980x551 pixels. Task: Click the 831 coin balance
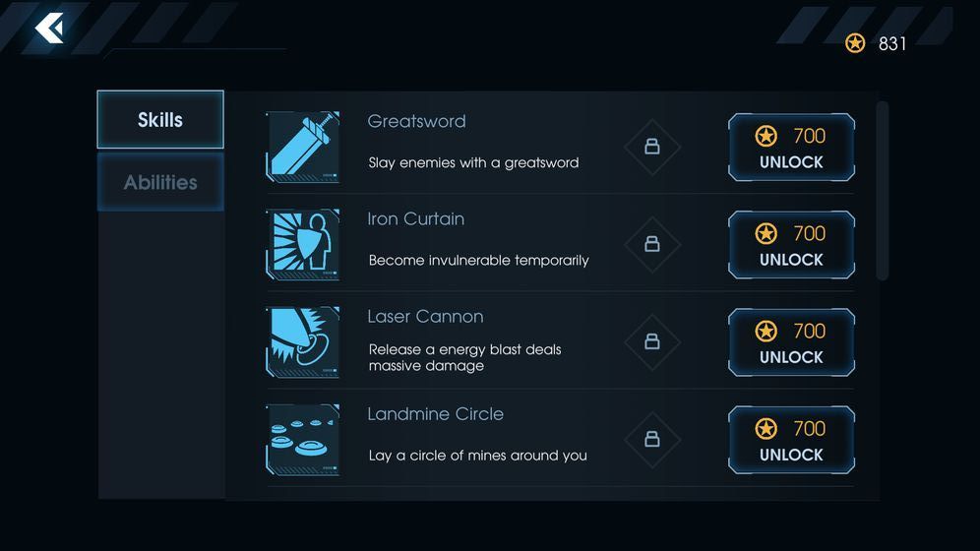click(x=892, y=43)
